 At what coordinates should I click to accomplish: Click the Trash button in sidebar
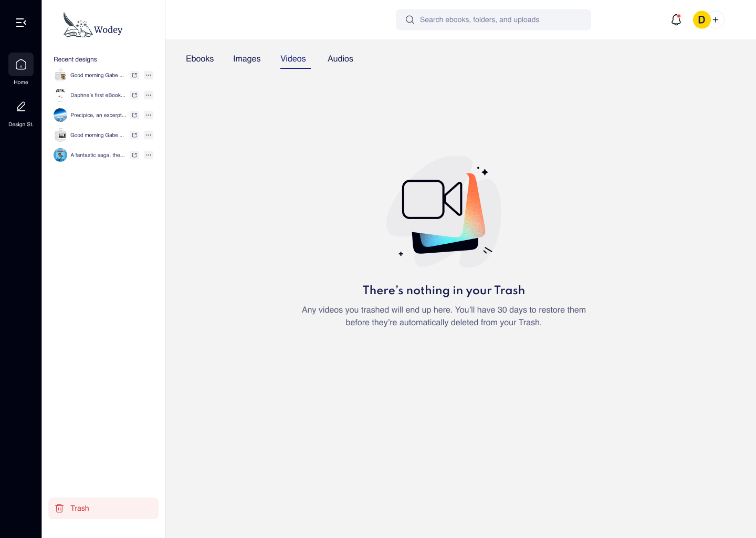(103, 508)
